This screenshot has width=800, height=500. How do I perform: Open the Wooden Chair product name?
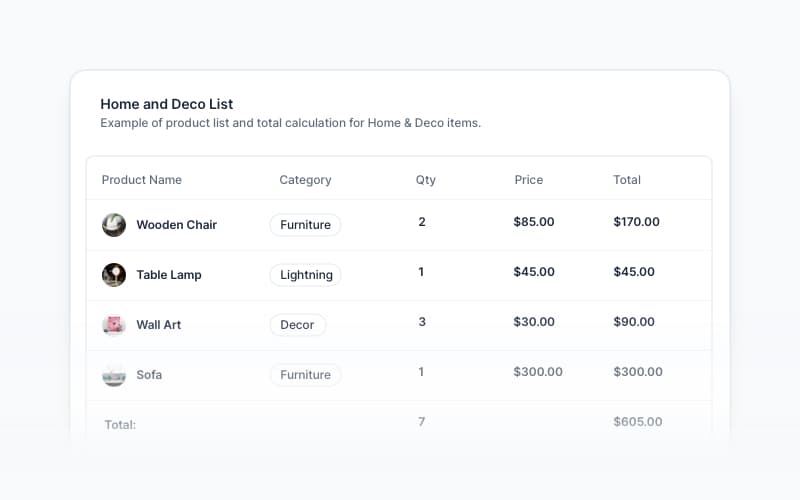point(176,225)
